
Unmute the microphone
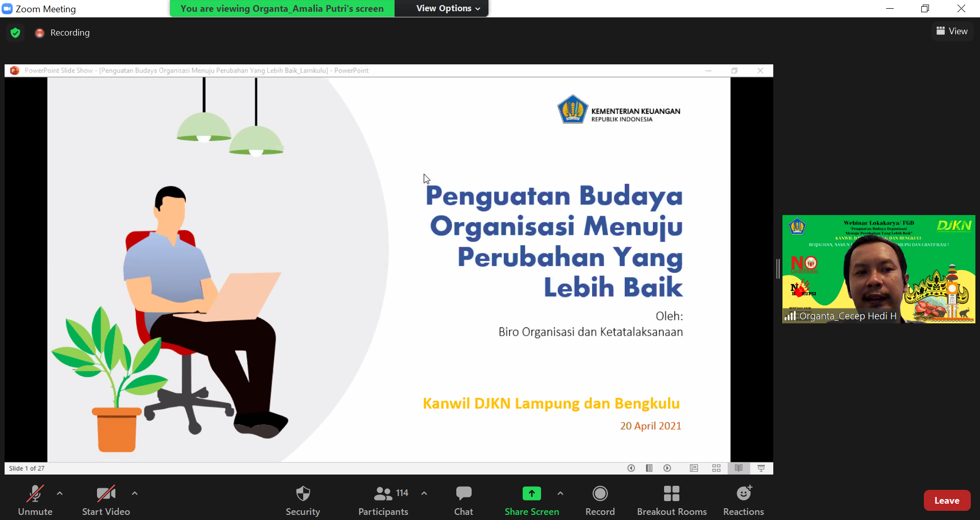point(35,500)
